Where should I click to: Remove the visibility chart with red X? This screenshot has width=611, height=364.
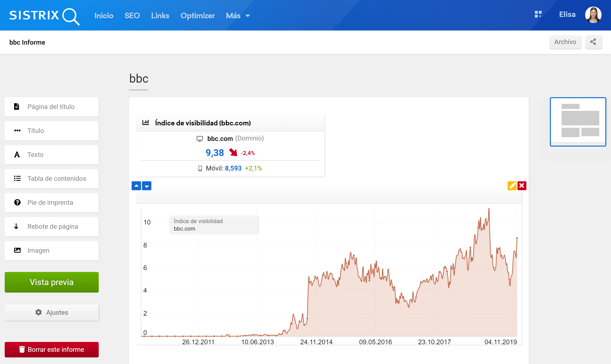[x=522, y=186]
